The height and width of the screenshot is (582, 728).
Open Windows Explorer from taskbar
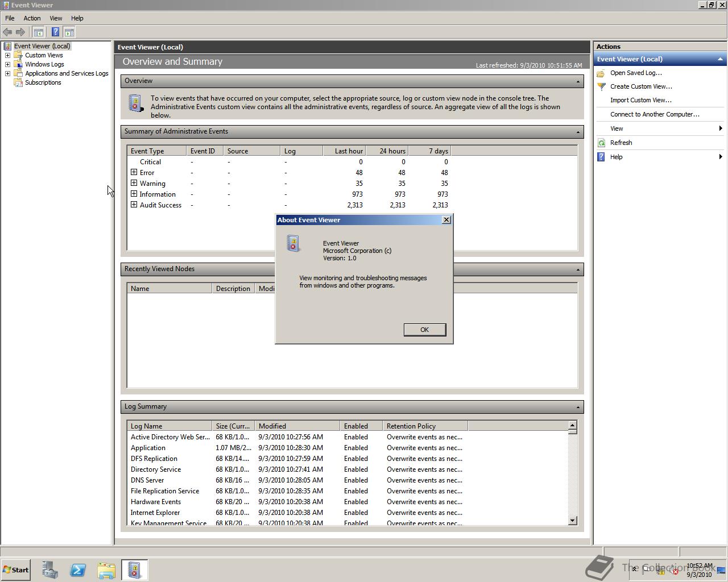pos(106,570)
